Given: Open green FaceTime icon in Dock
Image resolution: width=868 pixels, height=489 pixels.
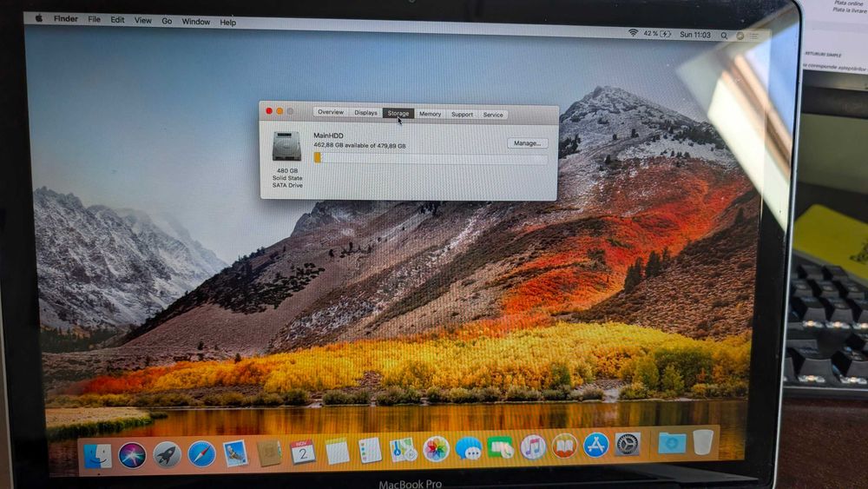Looking at the screenshot, I should pyautogui.click(x=501, y=447).
